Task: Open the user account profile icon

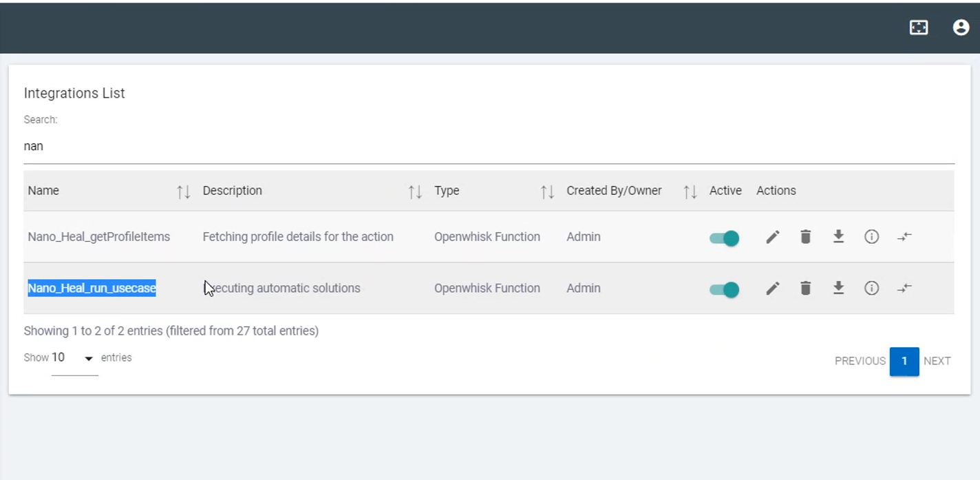Action: pos(961,27)
